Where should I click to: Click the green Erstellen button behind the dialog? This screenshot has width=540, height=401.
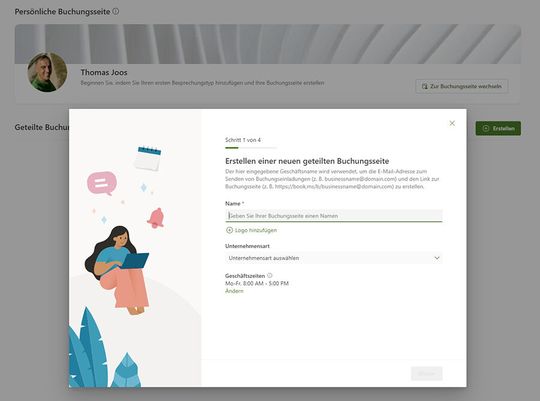click(498, 128)
